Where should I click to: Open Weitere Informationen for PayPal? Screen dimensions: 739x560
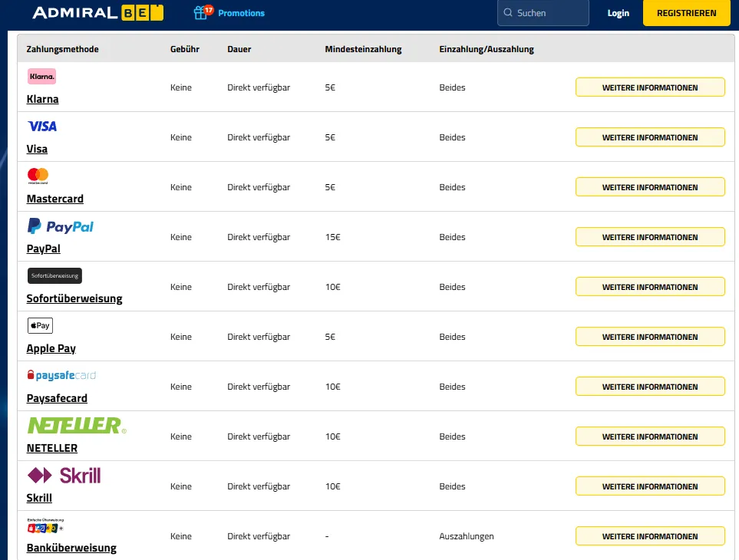650,237
